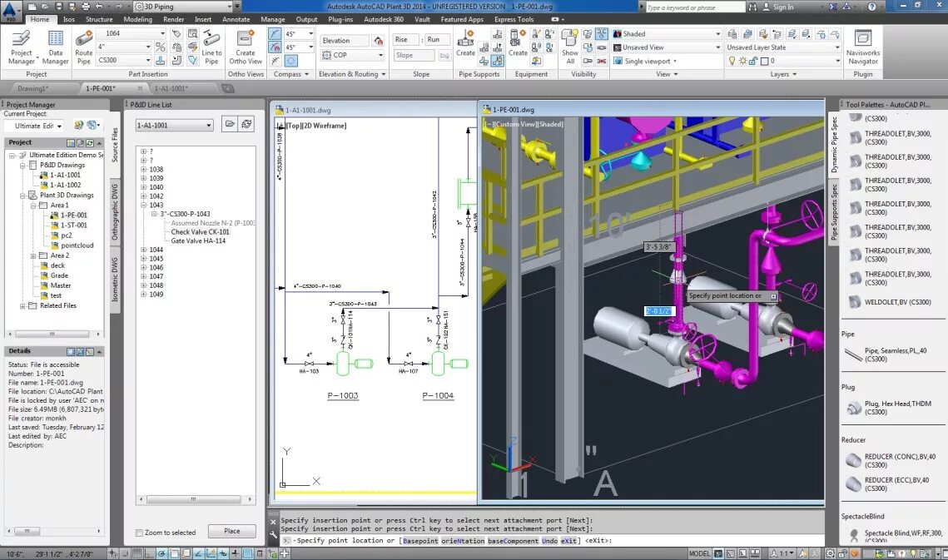948x560 pixels.
Task: Open the Isos ribbon tab
Action: pos(69,19)
